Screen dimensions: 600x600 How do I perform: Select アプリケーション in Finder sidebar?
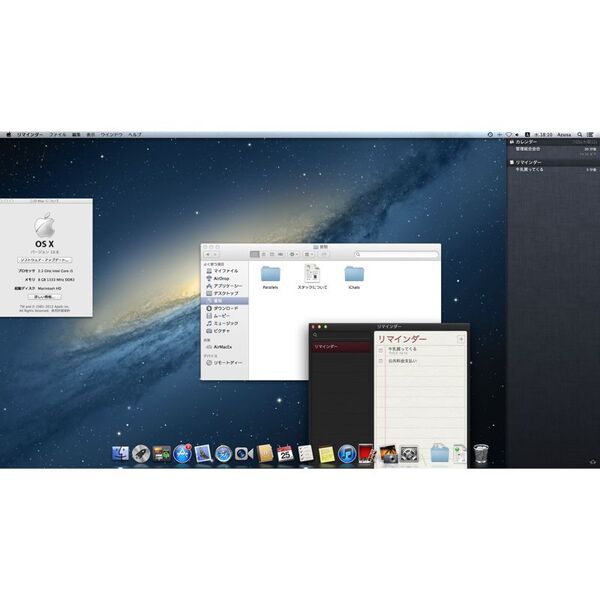[x=225, y=286]
